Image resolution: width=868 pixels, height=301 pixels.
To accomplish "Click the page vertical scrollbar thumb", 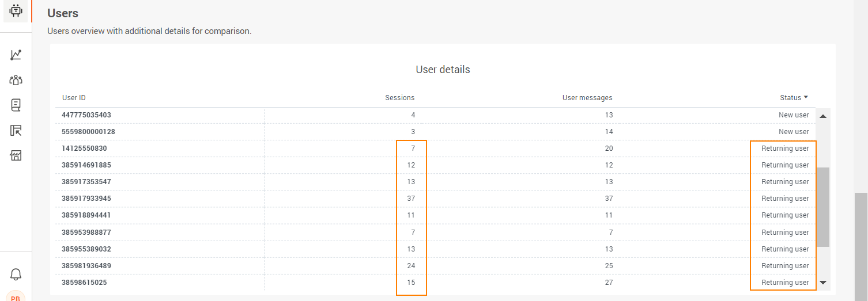I will point(861,247).
